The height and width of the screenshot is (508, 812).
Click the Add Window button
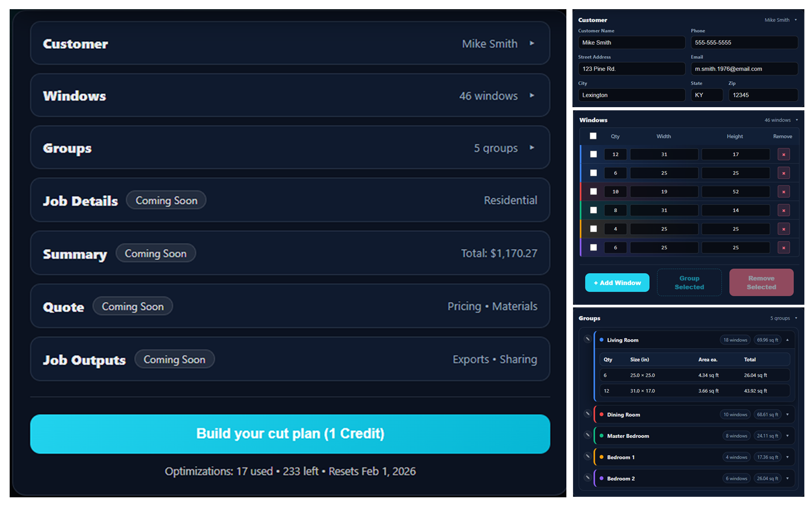(617, 282)
